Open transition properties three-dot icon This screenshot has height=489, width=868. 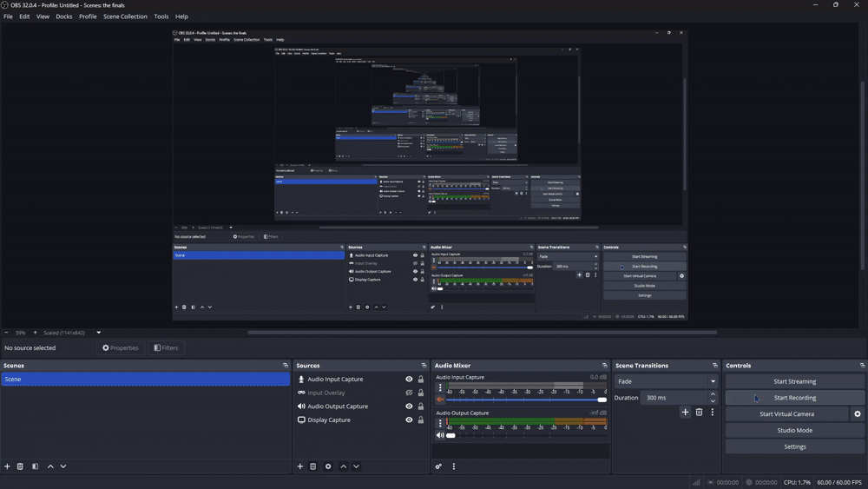[713, 412]
